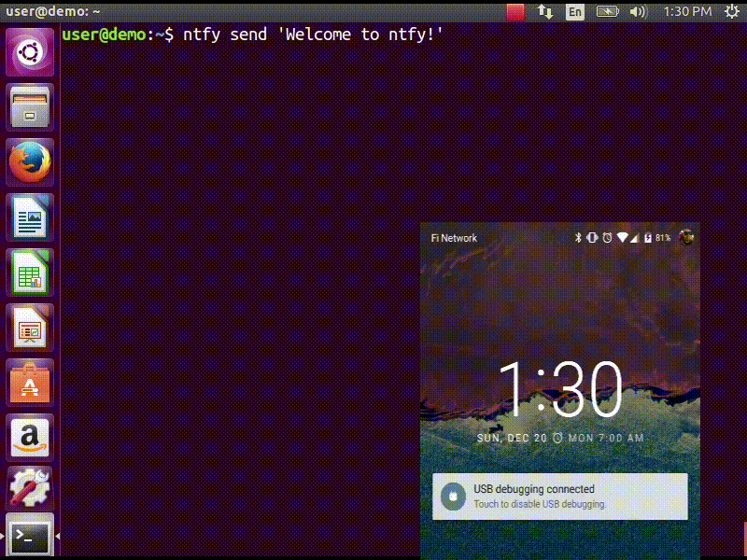Touch the USB debugging notification to disable it
Screen dimensions: 747x560
[x=558, y=496]
